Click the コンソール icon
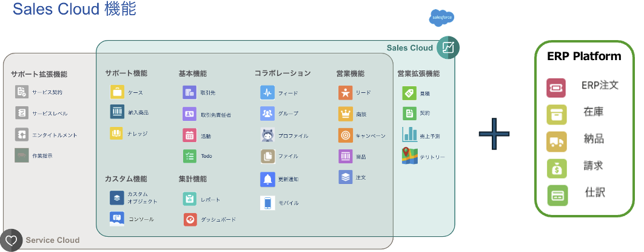The height and width of the screenshot is (252, 644). click(117, 219)
